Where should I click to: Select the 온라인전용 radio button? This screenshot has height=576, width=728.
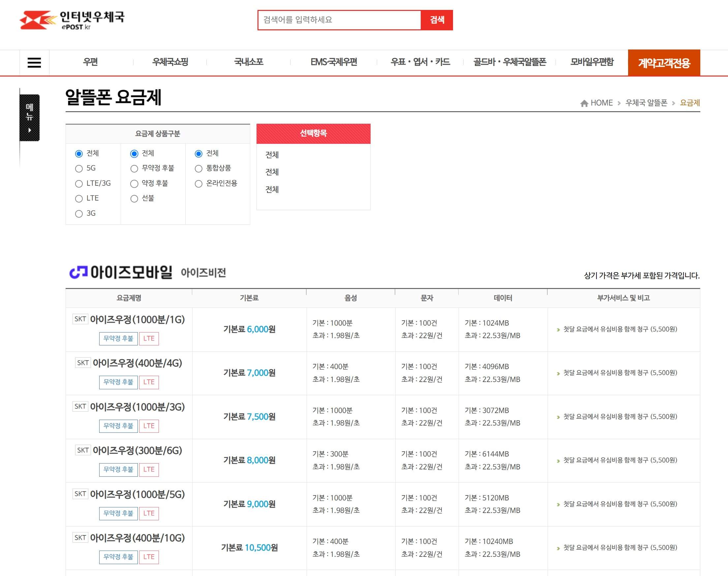pos(198,184)
